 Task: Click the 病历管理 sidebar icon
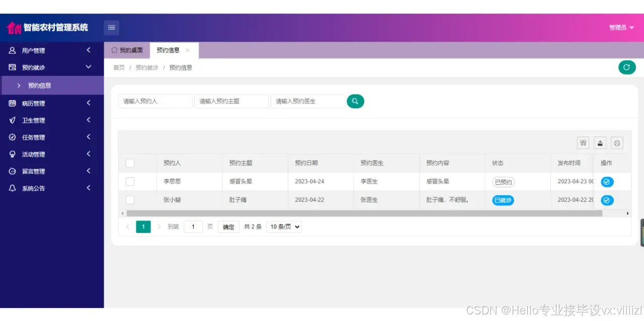coord(13,103)
